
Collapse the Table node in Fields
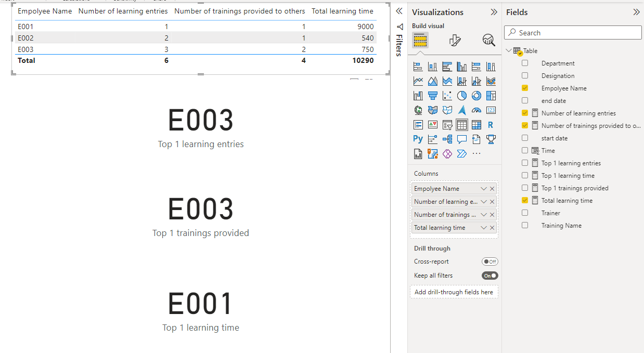pyautogui.click(x=508, y=51)
